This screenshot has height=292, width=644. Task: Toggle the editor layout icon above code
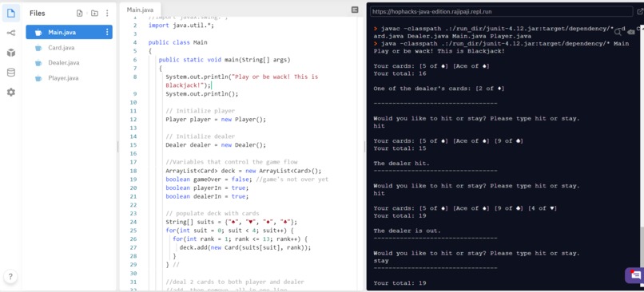pyautogui.click(x=355, y=10)
